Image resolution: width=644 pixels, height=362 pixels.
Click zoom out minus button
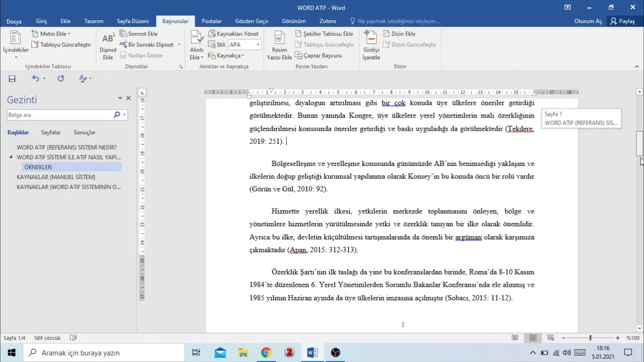point(563,338)
